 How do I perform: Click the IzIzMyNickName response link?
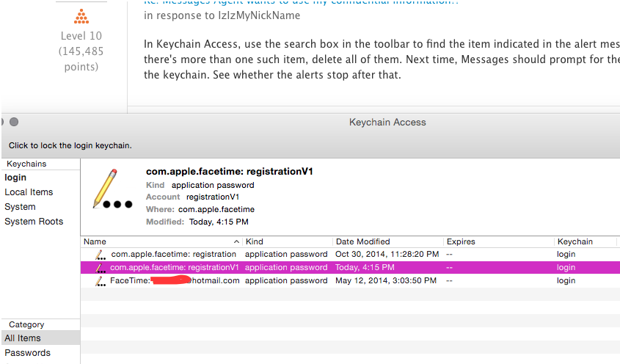coord(259,15)
